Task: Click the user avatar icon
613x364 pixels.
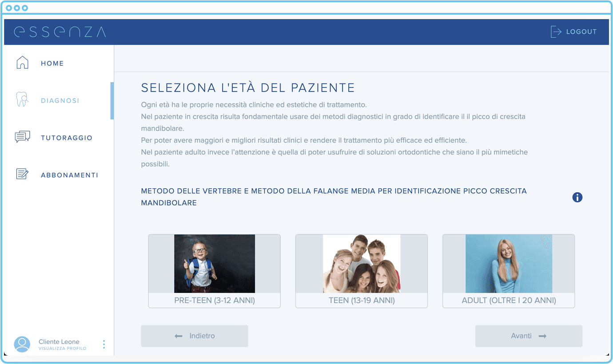Action: [x=22, y=344]
